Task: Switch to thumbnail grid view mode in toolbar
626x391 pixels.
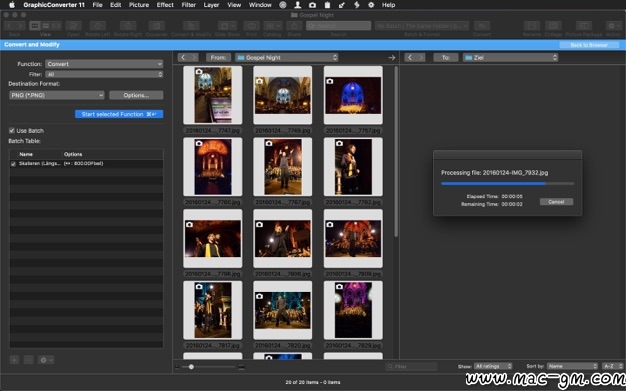Action: 35,26
